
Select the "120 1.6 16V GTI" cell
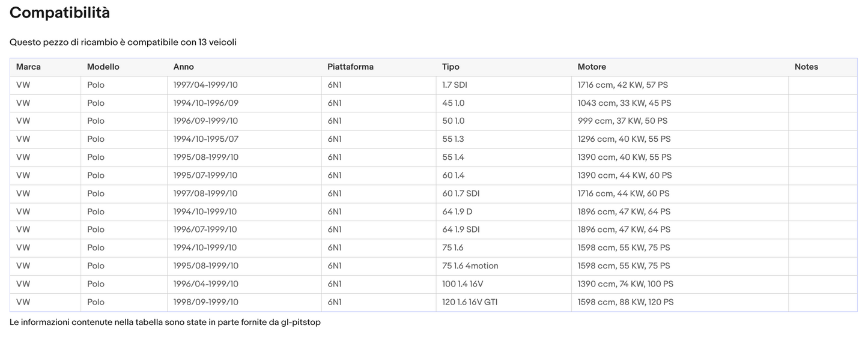[x=470, y=302]
